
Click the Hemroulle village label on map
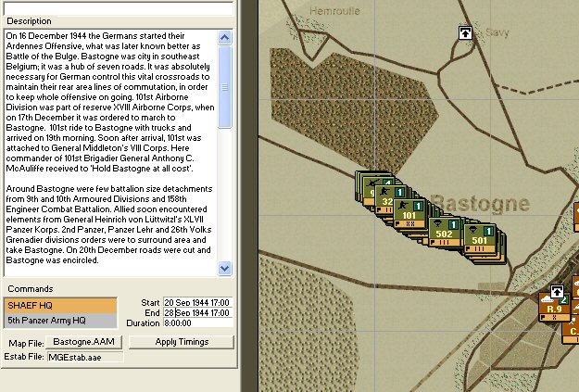pyautogui.click(x=335, y=11)
